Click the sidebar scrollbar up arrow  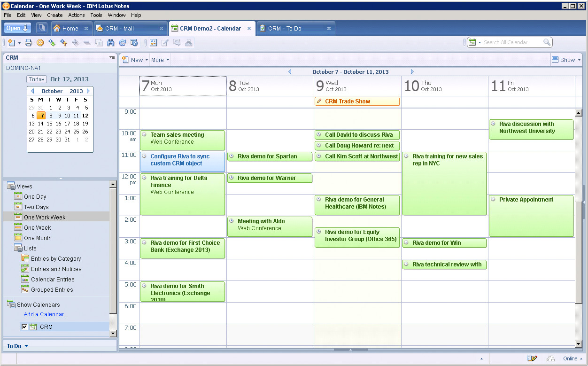pos(113,185)
